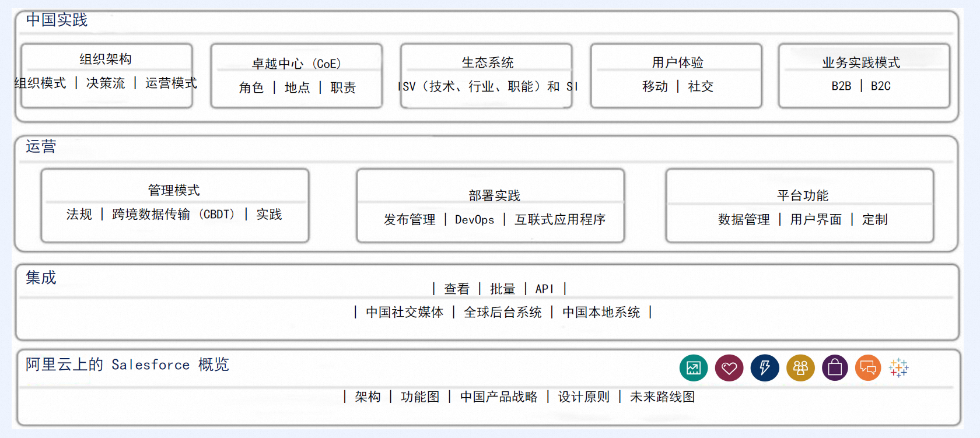
Task: Click API in the 集成 section
Action: click(x=545, y=289)
